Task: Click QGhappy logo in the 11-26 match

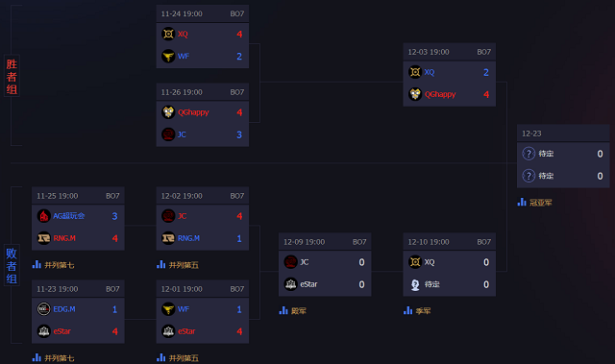Action: (168, 112)
